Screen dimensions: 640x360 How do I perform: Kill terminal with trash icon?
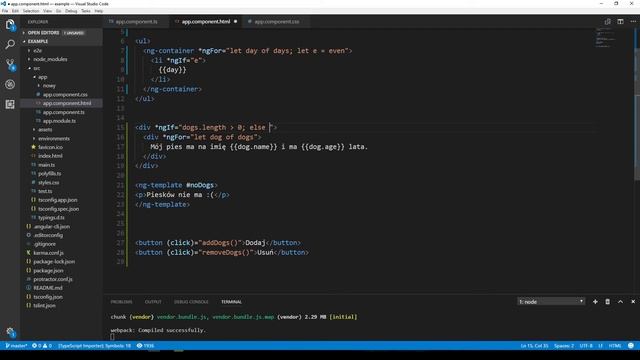[607, 302]
